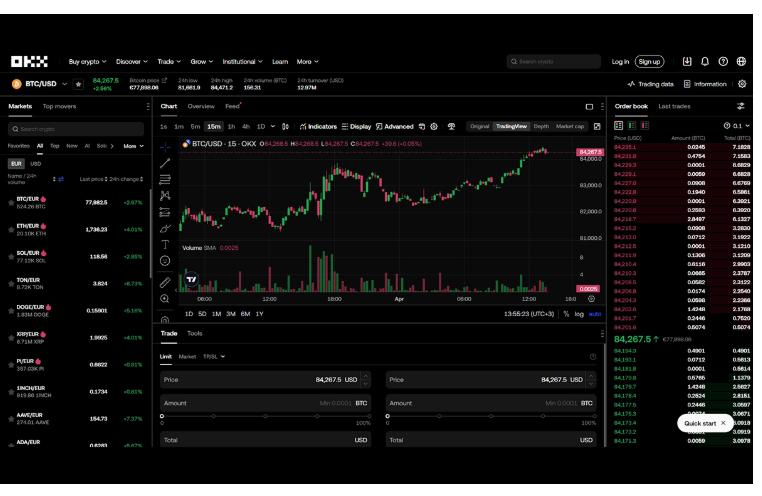Open the download app icon
Screen dimensions: 762x496
click(687, 61)
